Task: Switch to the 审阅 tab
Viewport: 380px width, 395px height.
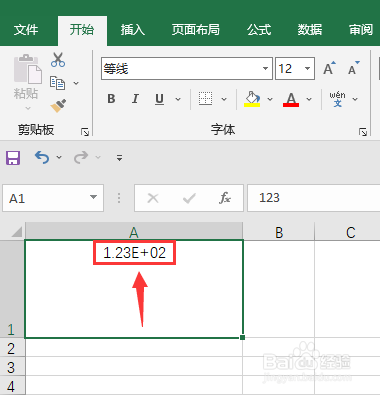Action: coord(361,30)
